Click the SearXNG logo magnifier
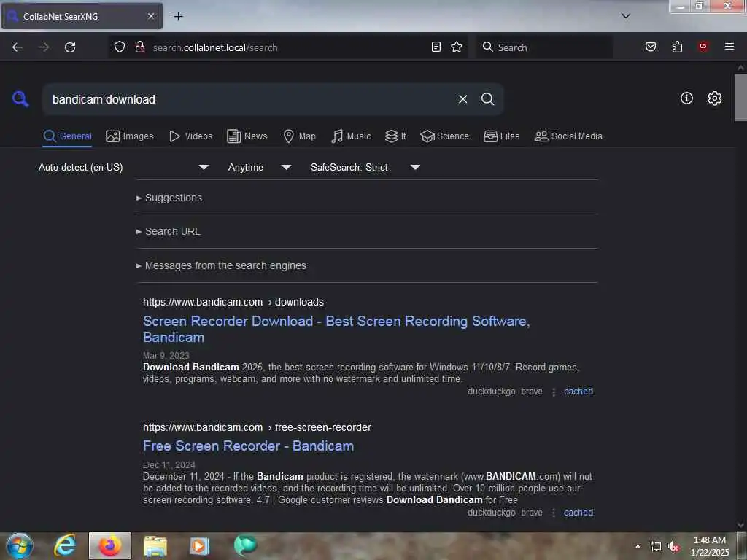 20,99
